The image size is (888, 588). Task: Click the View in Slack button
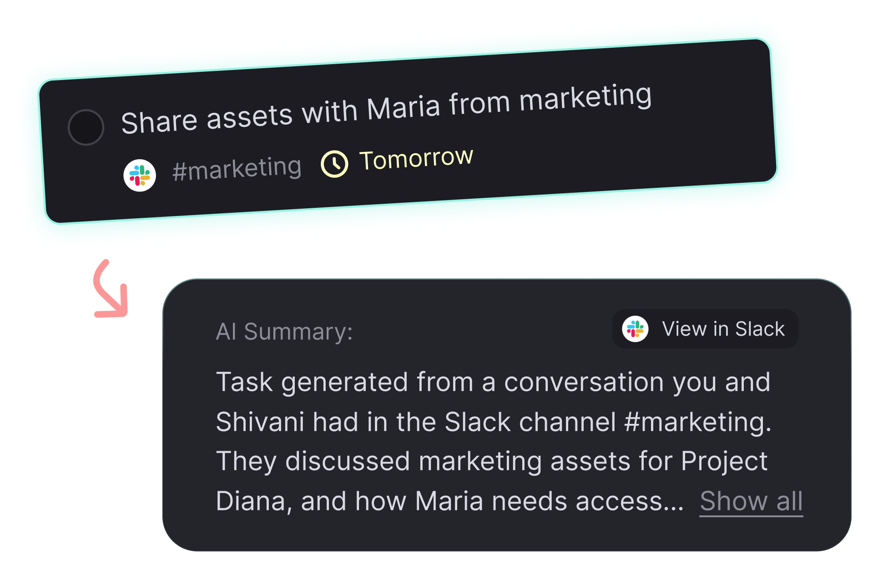tap(705, 329)
